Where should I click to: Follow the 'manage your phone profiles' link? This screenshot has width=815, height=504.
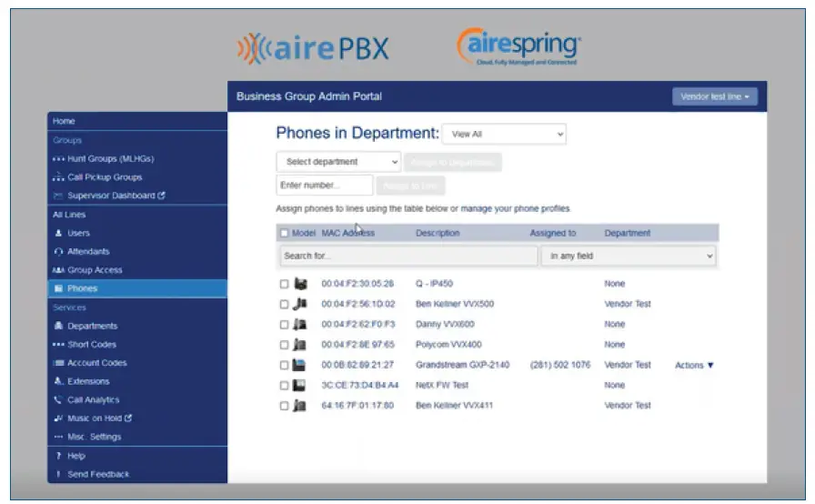click(x=515, y=209)
